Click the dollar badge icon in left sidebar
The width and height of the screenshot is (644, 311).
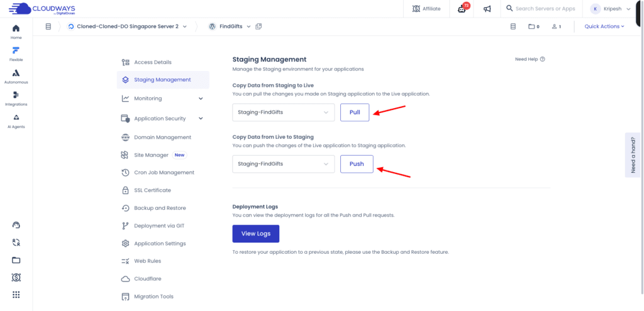16,278
